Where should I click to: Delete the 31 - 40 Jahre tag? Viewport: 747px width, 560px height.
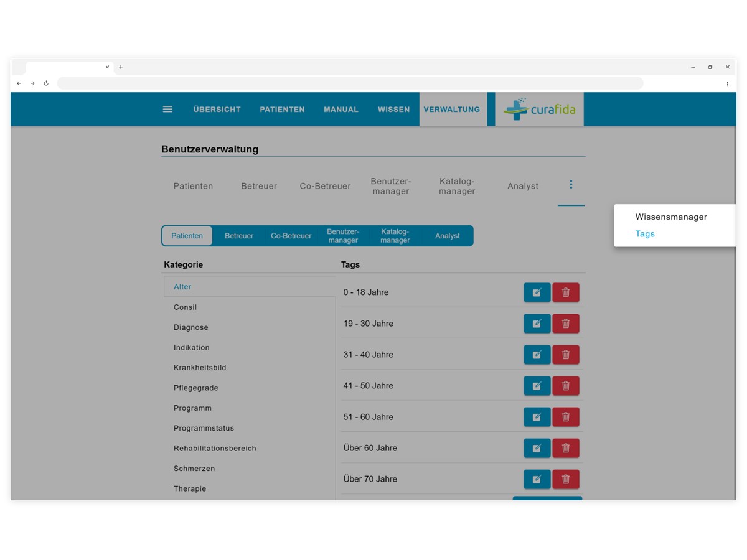click(566, 355)
